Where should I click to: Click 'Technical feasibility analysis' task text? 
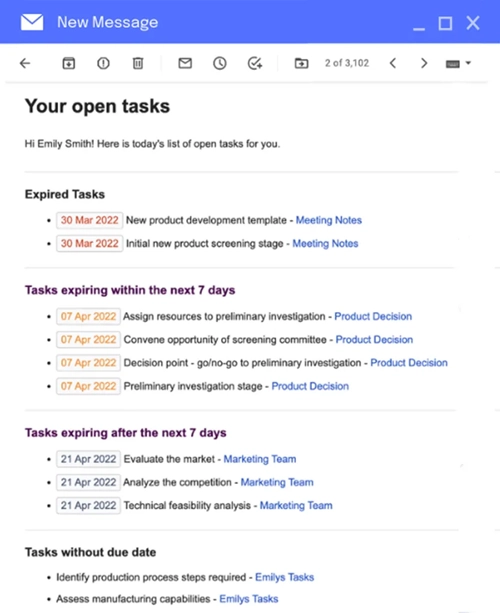(x=187, y=505)
